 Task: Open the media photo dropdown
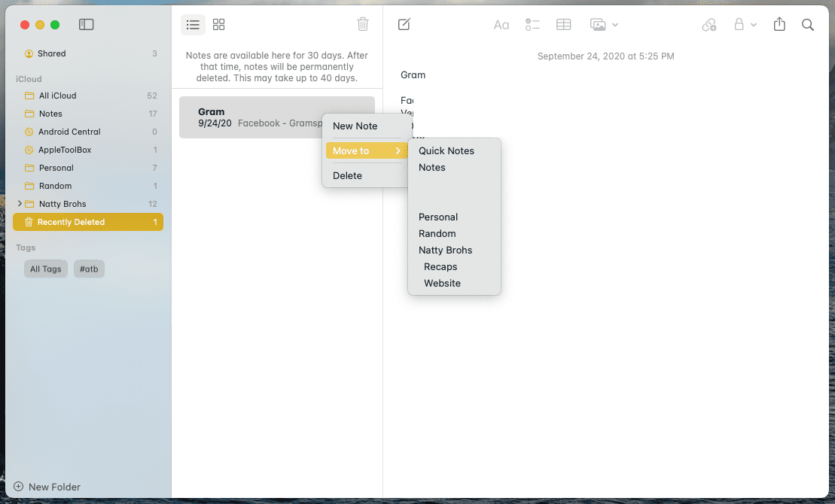pyautogui.click(x=604, y=25)
